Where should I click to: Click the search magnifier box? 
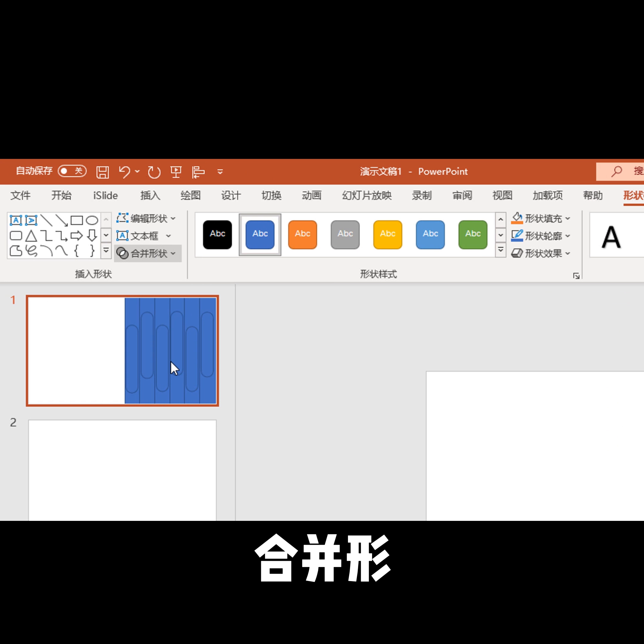(x=620, y=171)
